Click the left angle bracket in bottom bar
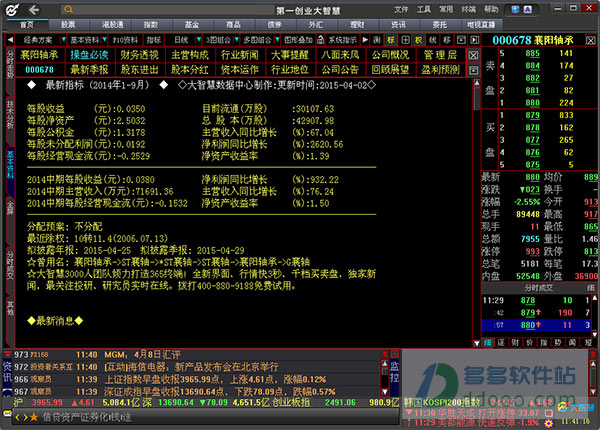Screen dimensions: 600x430 coord(17,417)
